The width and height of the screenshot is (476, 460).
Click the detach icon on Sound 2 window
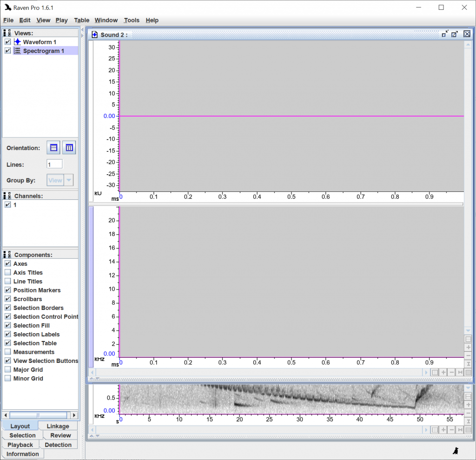[x=454, y=34]
